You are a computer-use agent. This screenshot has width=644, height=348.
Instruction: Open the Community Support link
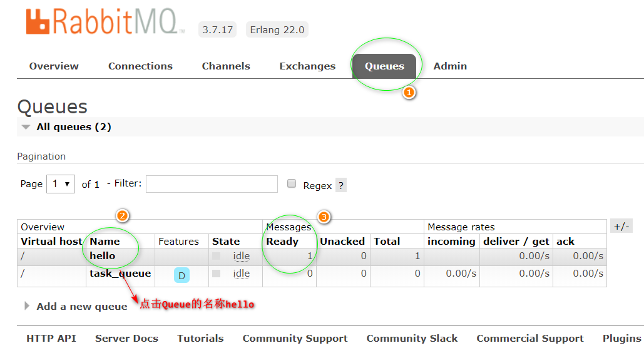295,338
